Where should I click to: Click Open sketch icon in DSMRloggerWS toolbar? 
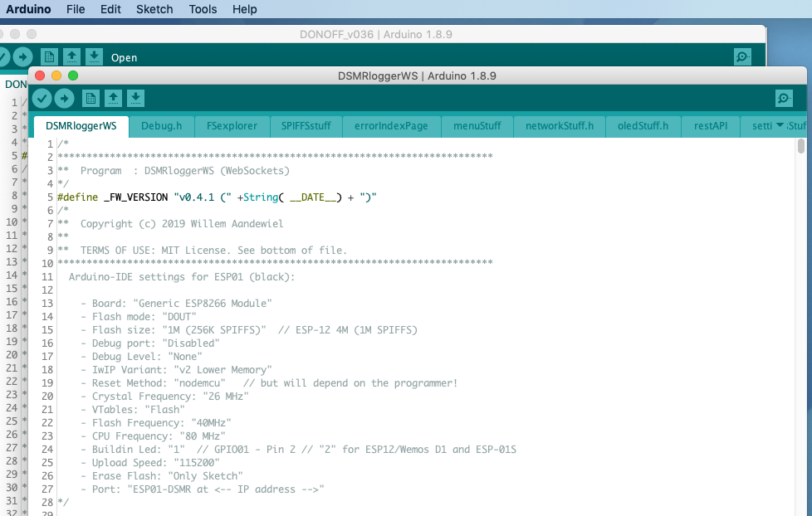coord(113,99)
